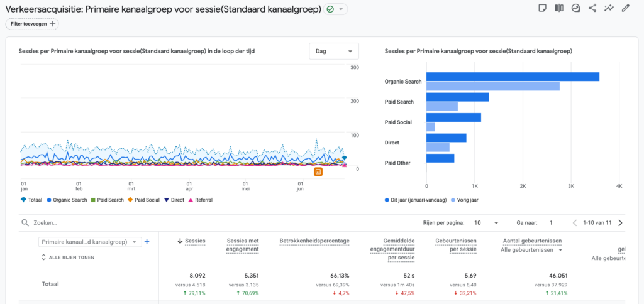The width and height of the screenshot is (644, 304).
Task: Expand ALLE RIJEN TONEN
Action: 68,258
